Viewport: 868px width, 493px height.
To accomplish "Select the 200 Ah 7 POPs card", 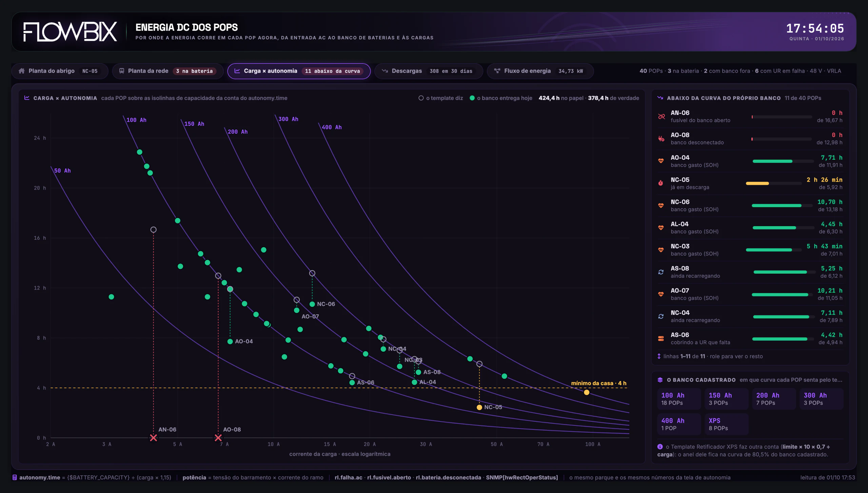I will coord(774,399).
